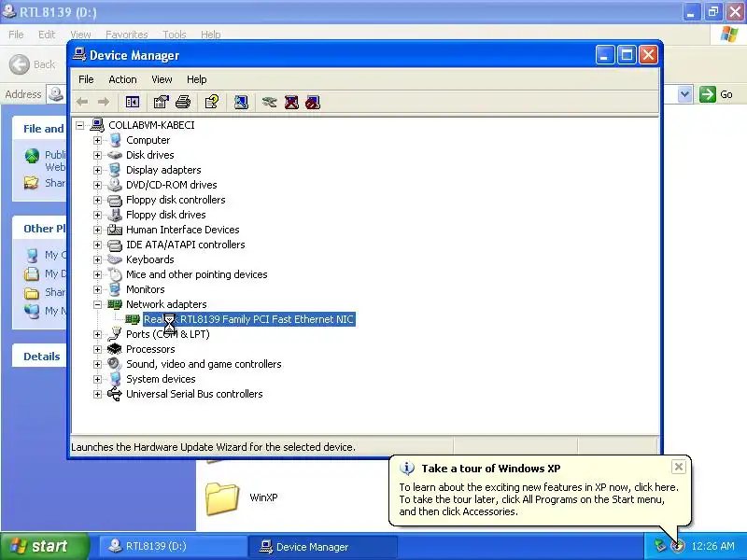Collapse the COLLABVM-KABECI root node
The height and width of the screenshot is (560, 747).
pos(80,125)
